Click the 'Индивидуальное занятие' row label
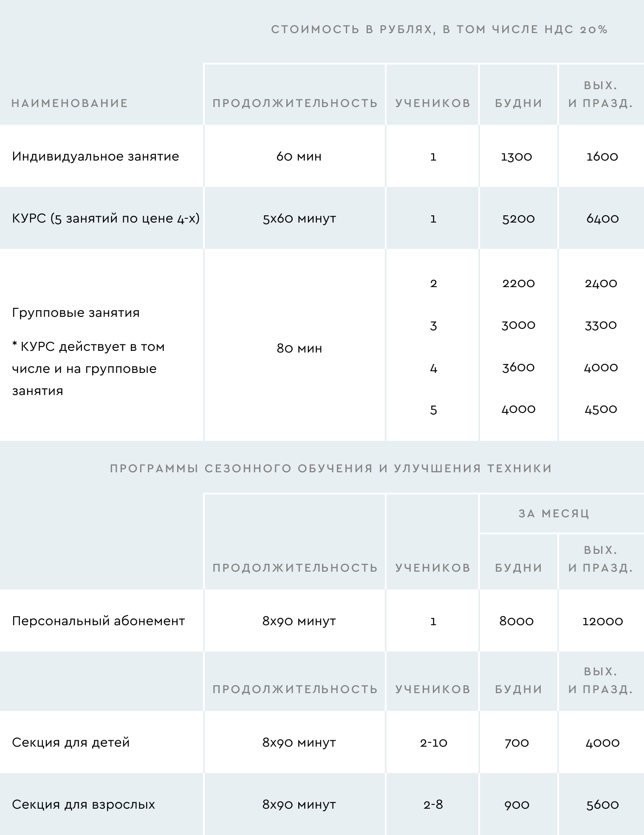Screen dimensions: 644x835 pos(96,157)
